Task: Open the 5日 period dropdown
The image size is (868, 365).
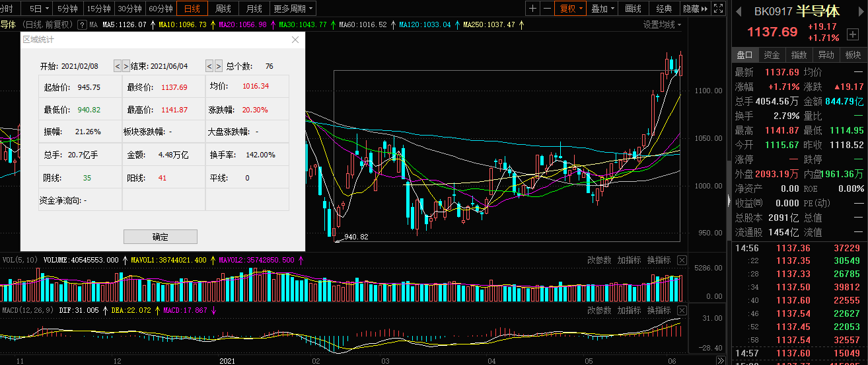Action: click(x=39, y=9)
